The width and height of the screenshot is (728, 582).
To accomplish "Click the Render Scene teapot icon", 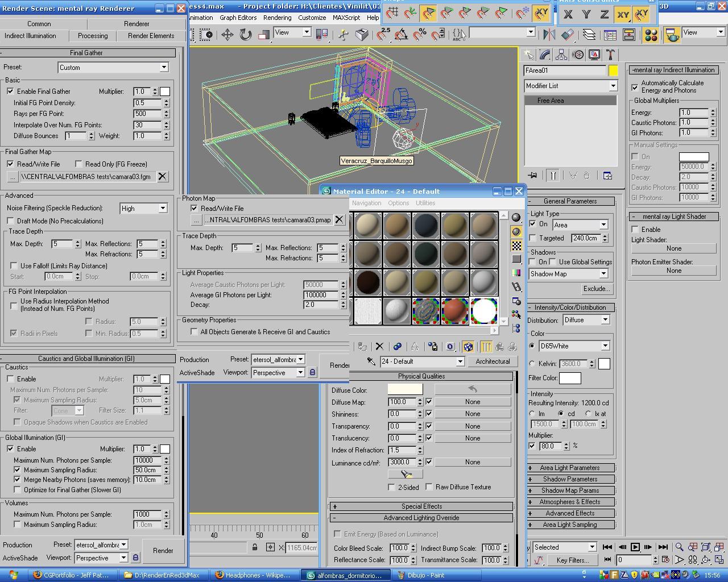I will pyautogui.click(x=672, y=35).
